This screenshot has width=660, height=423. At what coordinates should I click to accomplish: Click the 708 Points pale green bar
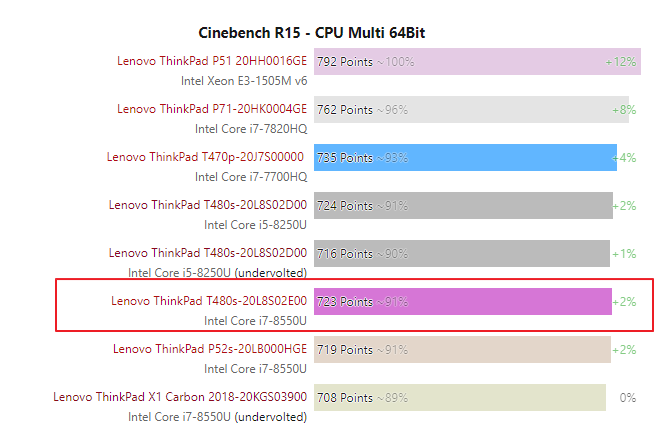click(460, 397)
